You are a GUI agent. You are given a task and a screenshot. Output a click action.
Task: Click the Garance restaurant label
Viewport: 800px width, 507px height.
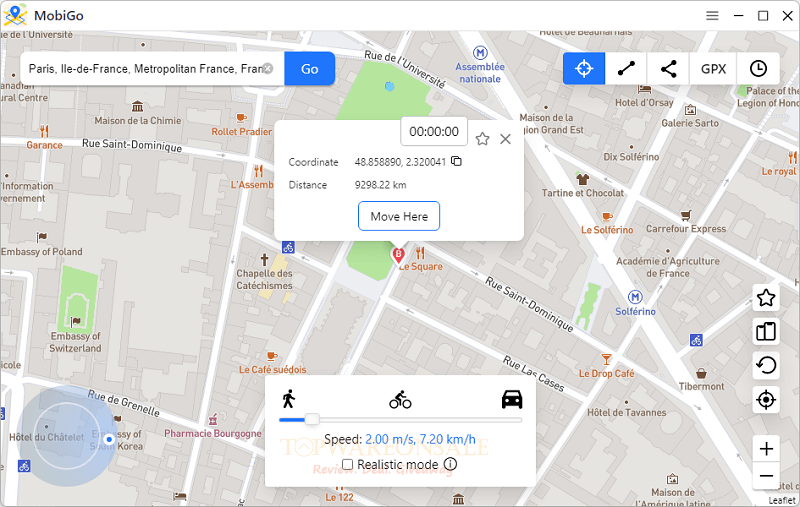coord(44,145)
